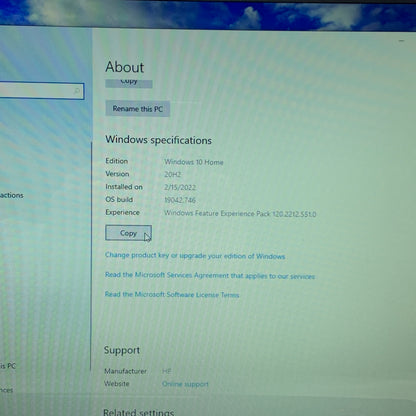Click the Edition label
Viewport: 416px width, 416px height.
[x=117, y=161]
